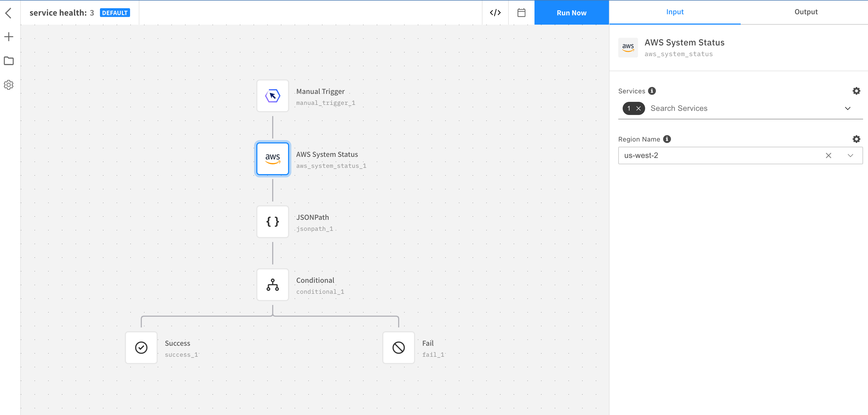Remove the selected services chip
This screenshot has width=868, height=415.
pyautogui.click(x=638, y=108)
